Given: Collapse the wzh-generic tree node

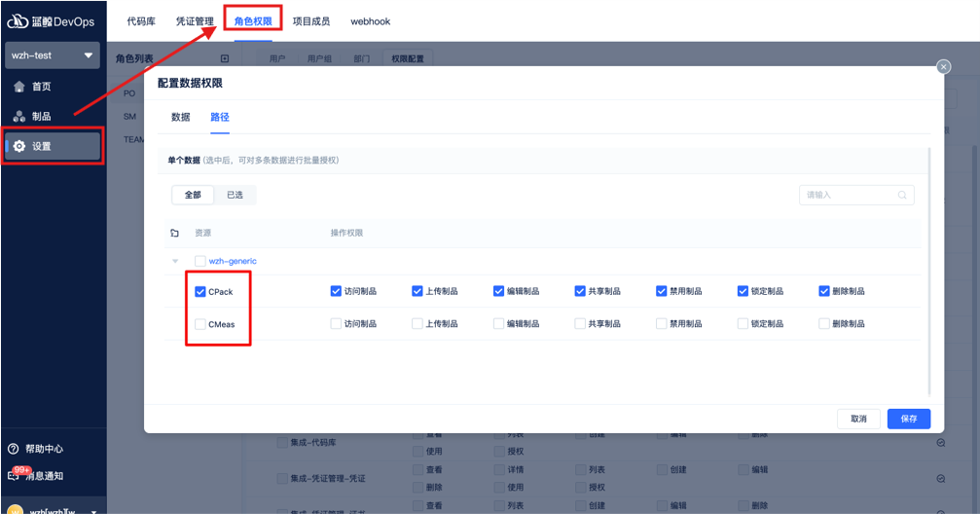Looking at the screenshot, I should pyautogui.click(x=175, y=261).
